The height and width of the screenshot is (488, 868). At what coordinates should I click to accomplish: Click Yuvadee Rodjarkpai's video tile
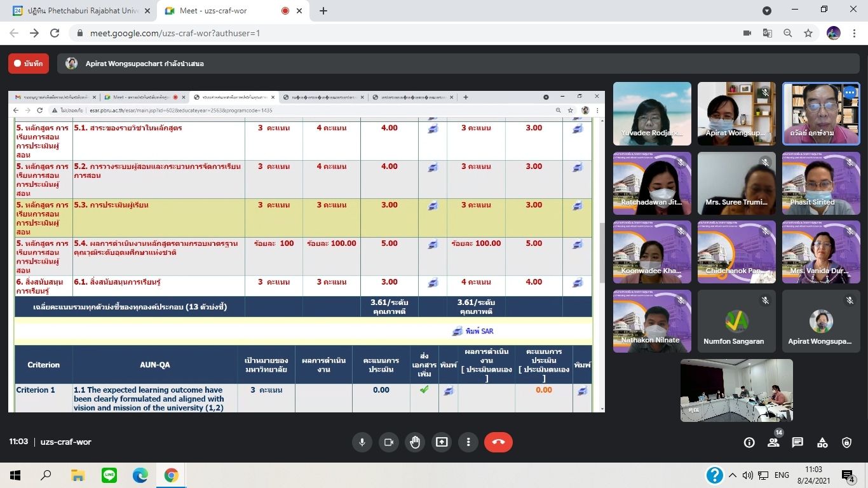tap(652, 113)
